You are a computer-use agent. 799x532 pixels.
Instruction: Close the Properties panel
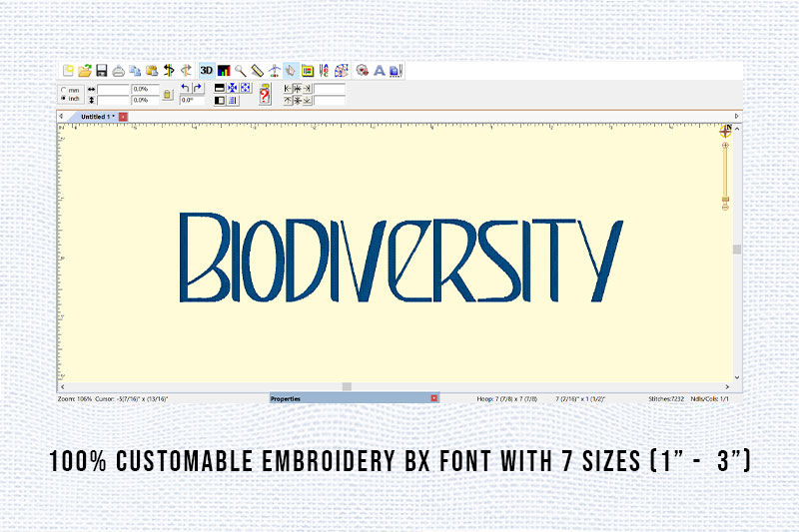tap(434, 398)
